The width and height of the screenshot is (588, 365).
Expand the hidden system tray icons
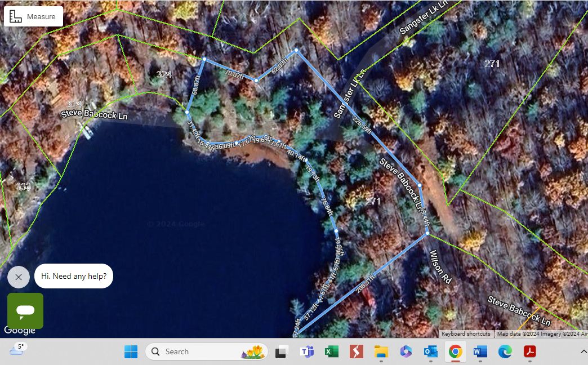583,351
